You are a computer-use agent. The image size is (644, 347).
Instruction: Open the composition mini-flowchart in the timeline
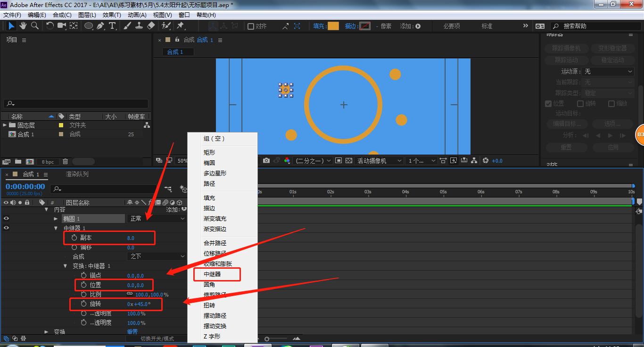tap(168, 189)
